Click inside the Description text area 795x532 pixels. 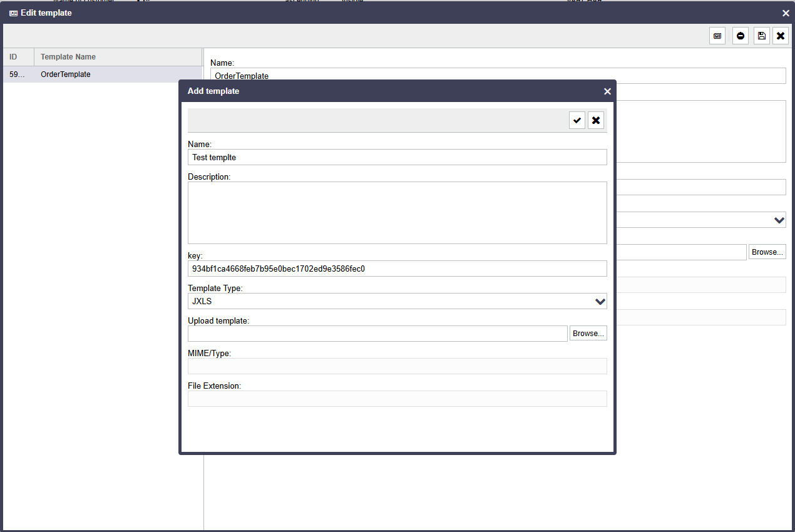pos(397,213)
